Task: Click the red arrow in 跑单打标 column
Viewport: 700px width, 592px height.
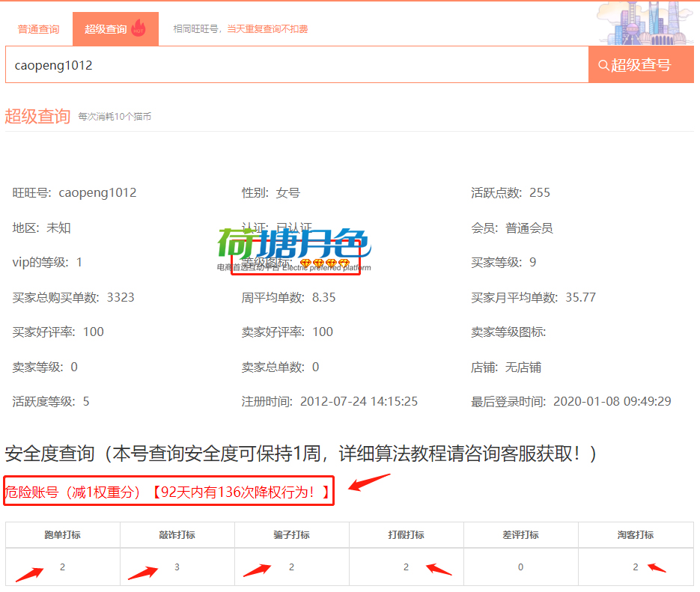Action: (x=29, y=574)
